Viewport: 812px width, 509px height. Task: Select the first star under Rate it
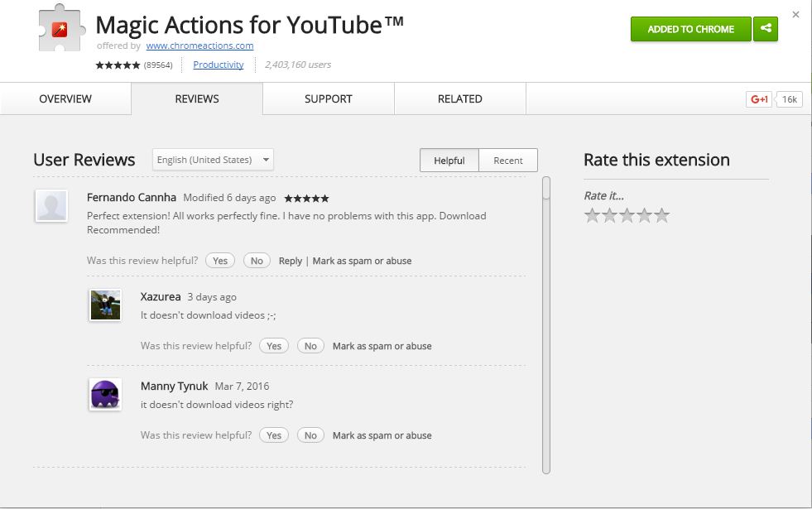(592, 215)
